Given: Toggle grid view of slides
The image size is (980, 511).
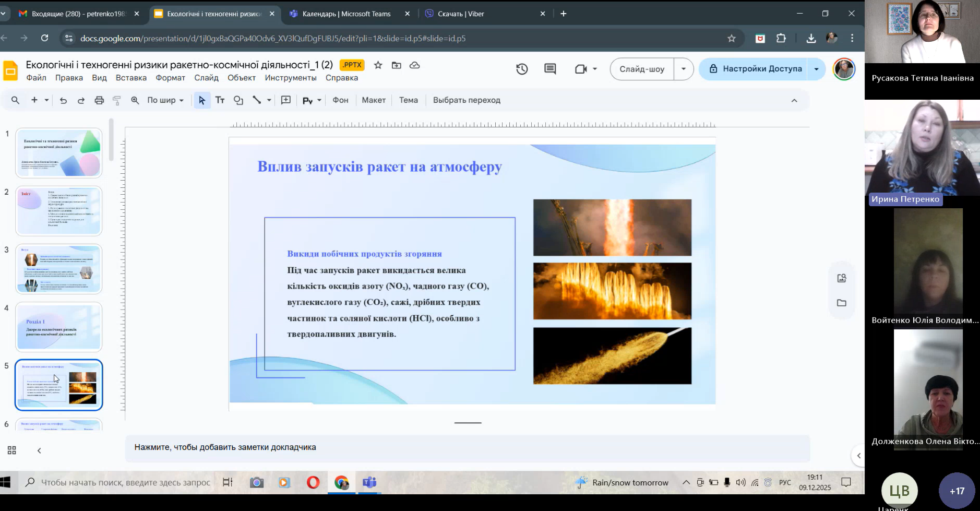Looking at the screenshot, I should click(11, 450).
